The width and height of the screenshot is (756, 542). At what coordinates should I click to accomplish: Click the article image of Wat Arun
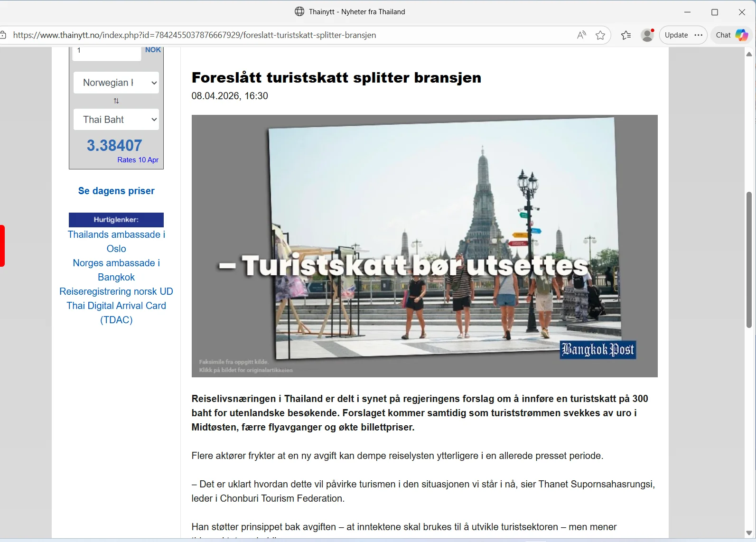pyautogui.click(x=424, y=246)
